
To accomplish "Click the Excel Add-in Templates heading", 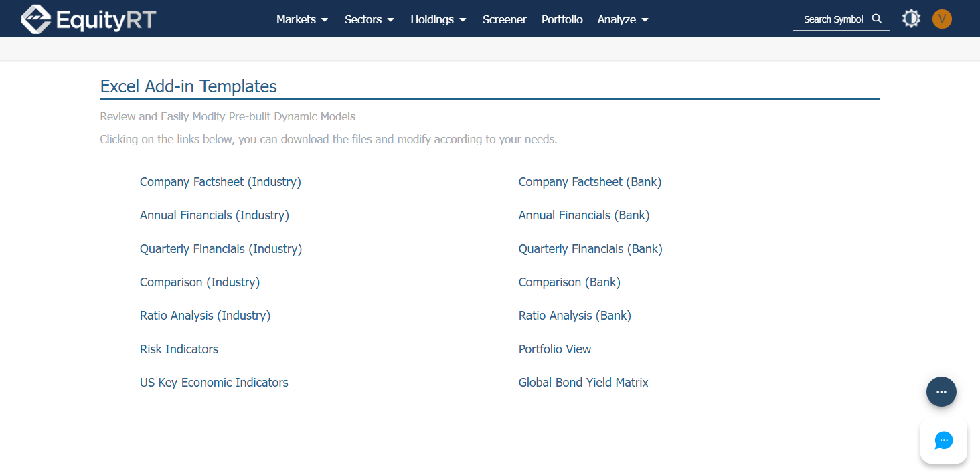I will click(188, 86).
